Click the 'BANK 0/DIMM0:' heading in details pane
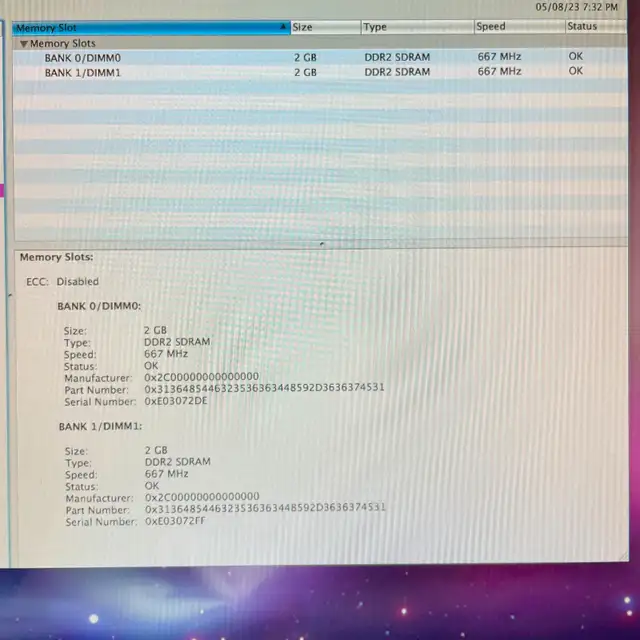This screenshot has height=640, width=640. tap(99, 306)
